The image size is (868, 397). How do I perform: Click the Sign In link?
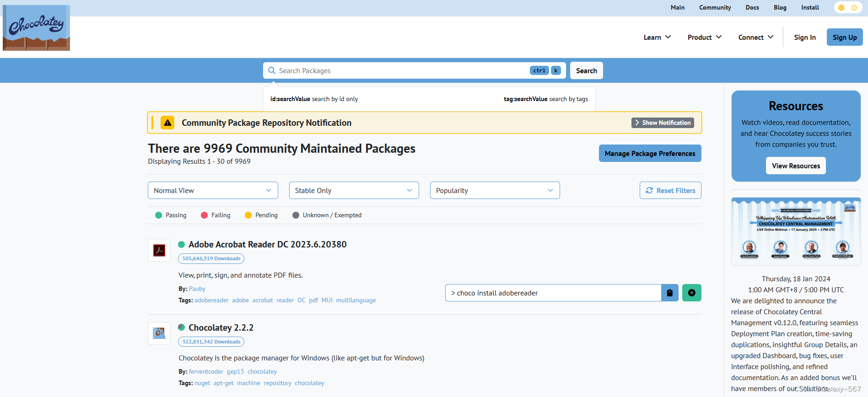coord(805,37)
